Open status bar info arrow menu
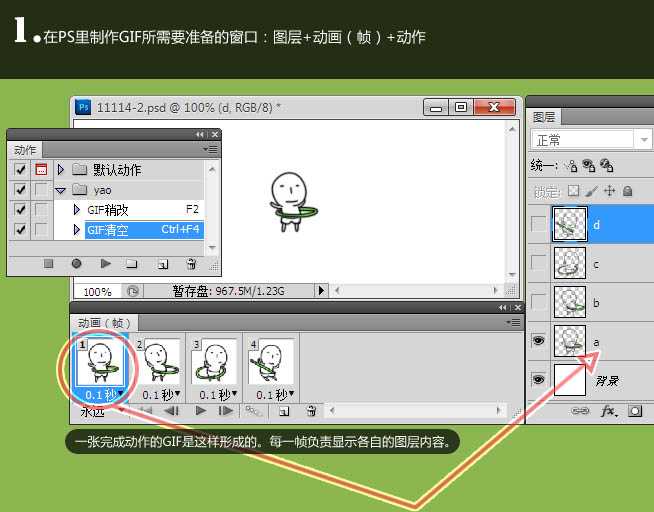 (321, 290)
